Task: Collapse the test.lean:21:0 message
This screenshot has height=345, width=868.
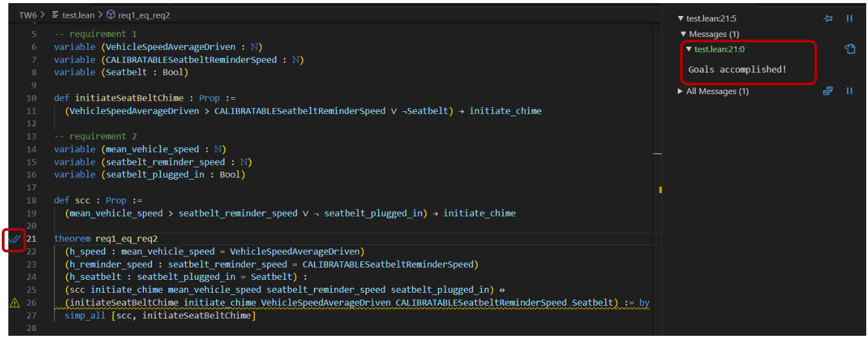Action: 689,49
